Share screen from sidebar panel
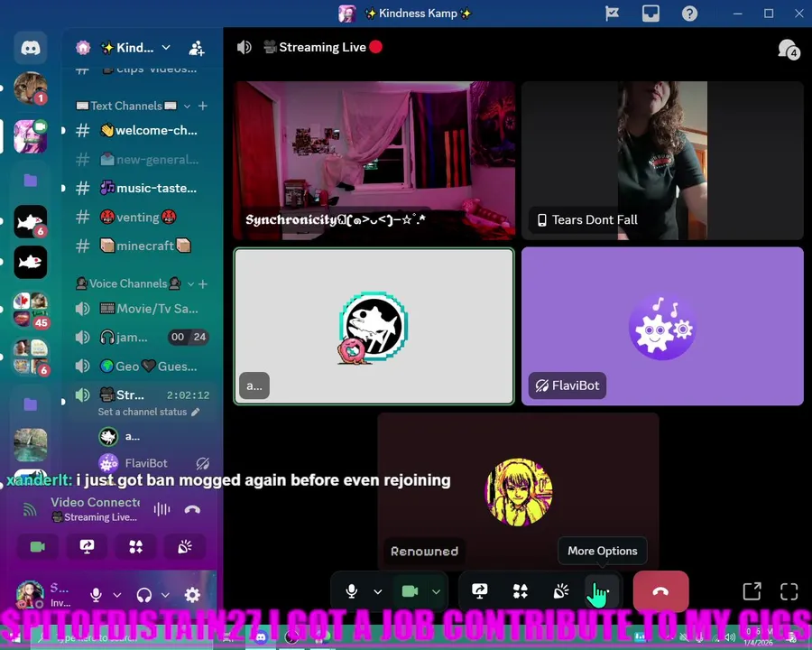This screenshot has width=812, height=650. [87, 547]
